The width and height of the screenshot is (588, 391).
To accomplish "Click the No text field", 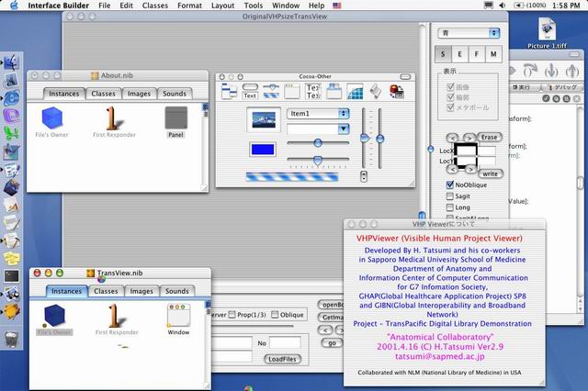I will (285, 342).
